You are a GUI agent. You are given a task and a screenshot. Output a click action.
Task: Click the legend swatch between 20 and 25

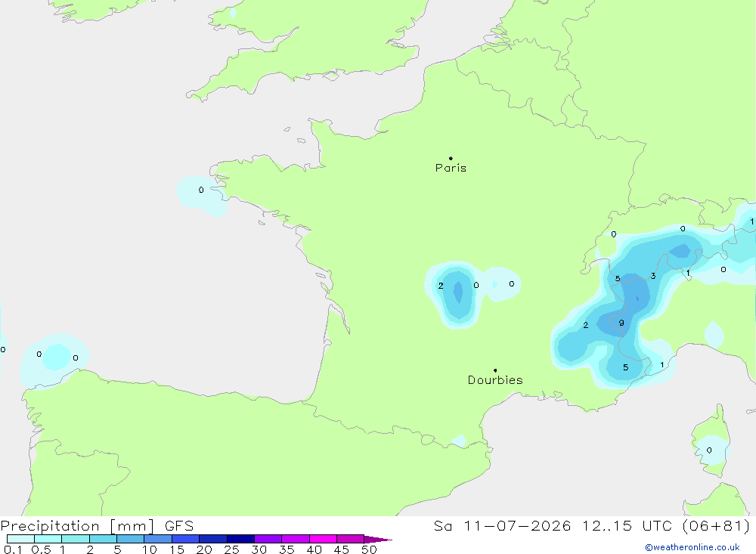pyautogui.click(x=212, y=539)
